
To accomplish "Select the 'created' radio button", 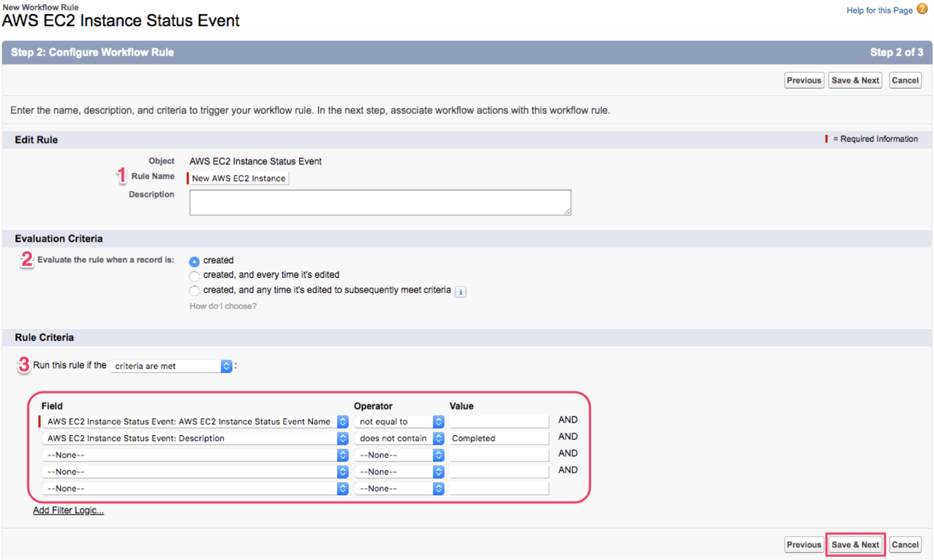I will tap(194, 261).
